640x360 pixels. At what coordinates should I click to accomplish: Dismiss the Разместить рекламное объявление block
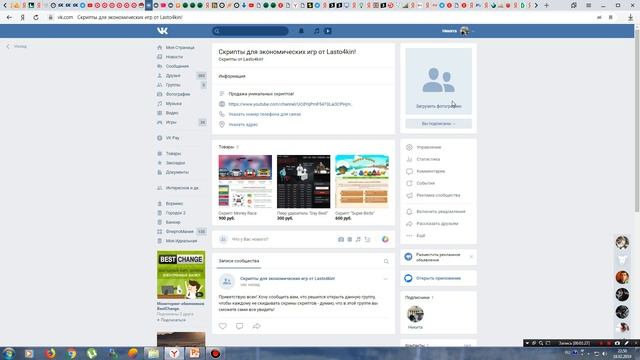point(471,257)
